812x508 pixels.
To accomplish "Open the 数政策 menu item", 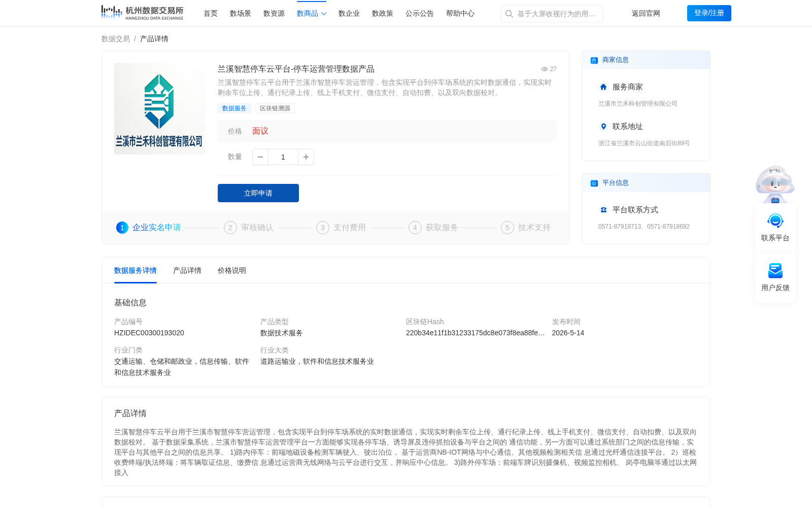I will click(x=383, y=14).
